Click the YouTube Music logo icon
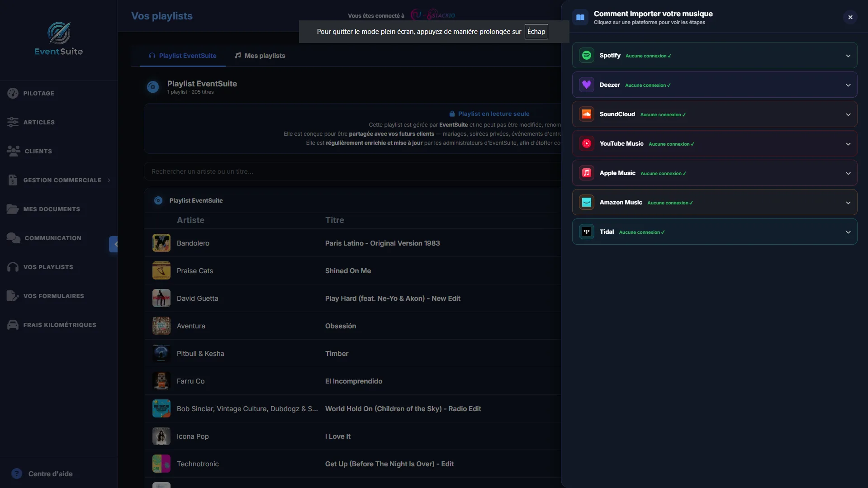Image resolution: width=868 pixels, height=488 pixels. pos(587,143)
